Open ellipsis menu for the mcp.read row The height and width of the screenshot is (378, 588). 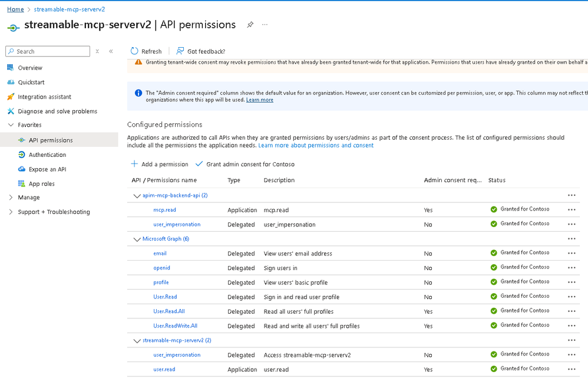click(x=571, y=209)
